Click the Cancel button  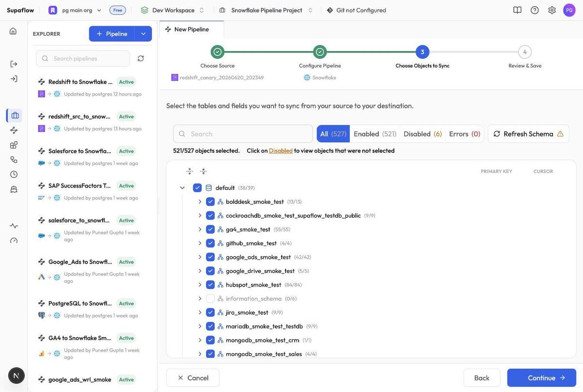tap(193, 378)
